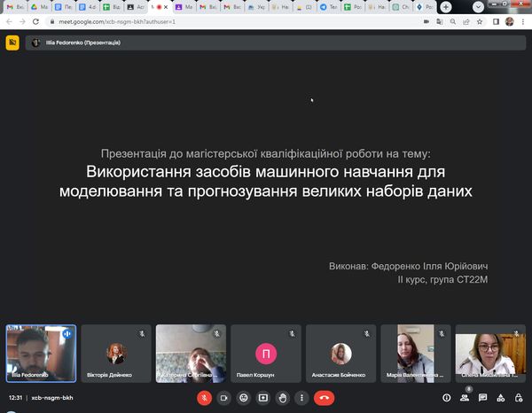Open the emoji reactions panel
The width and height of the screenshot is (532, 413).
(243, 398)
